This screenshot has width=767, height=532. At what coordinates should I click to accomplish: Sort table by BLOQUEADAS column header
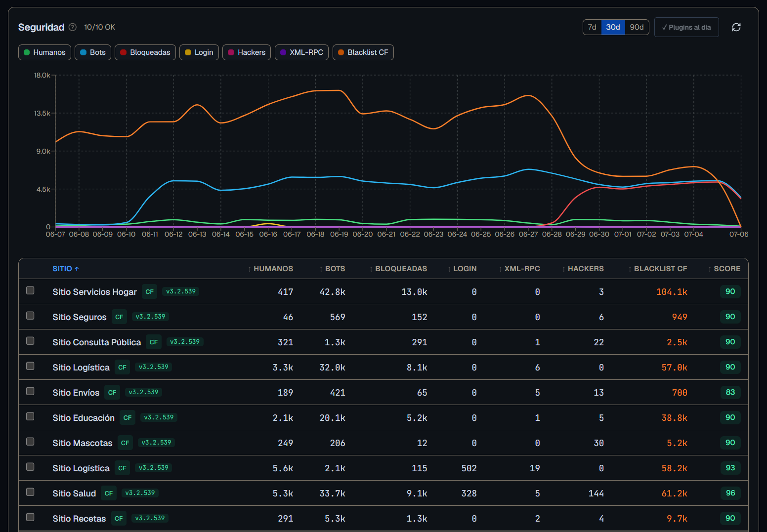click(398, 269)
